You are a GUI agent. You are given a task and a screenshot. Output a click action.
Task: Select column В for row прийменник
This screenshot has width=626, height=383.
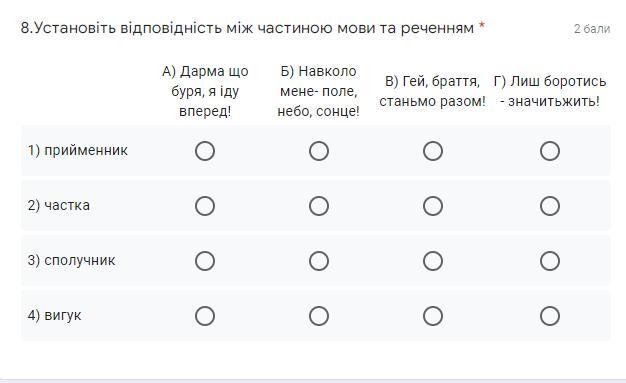tap(433, 151)
